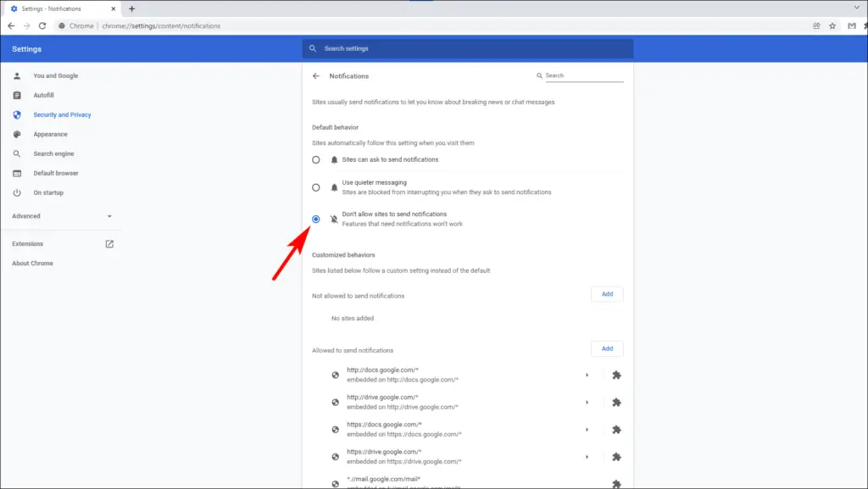Click *://mail.google.com/mail* entry text
Viewport: 868px width, 489px height.
(x=384, y=479)
